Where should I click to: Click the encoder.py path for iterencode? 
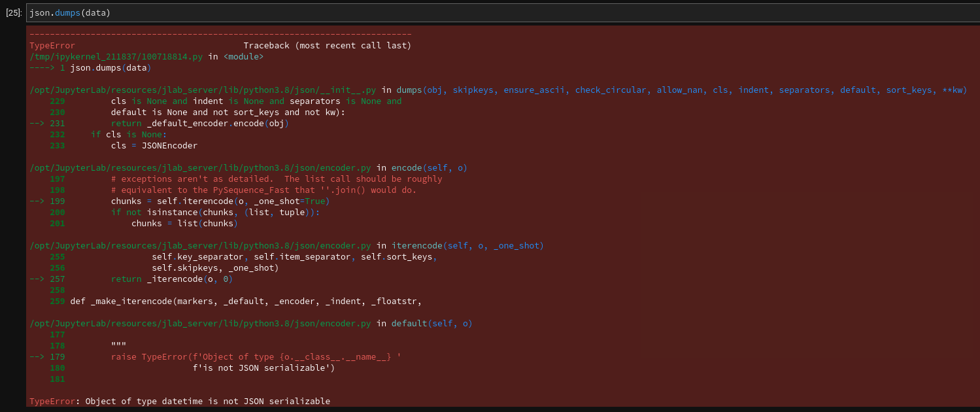coord(200,246)
